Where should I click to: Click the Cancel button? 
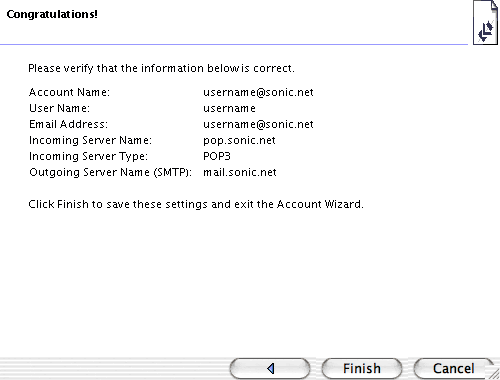[453, 368]
